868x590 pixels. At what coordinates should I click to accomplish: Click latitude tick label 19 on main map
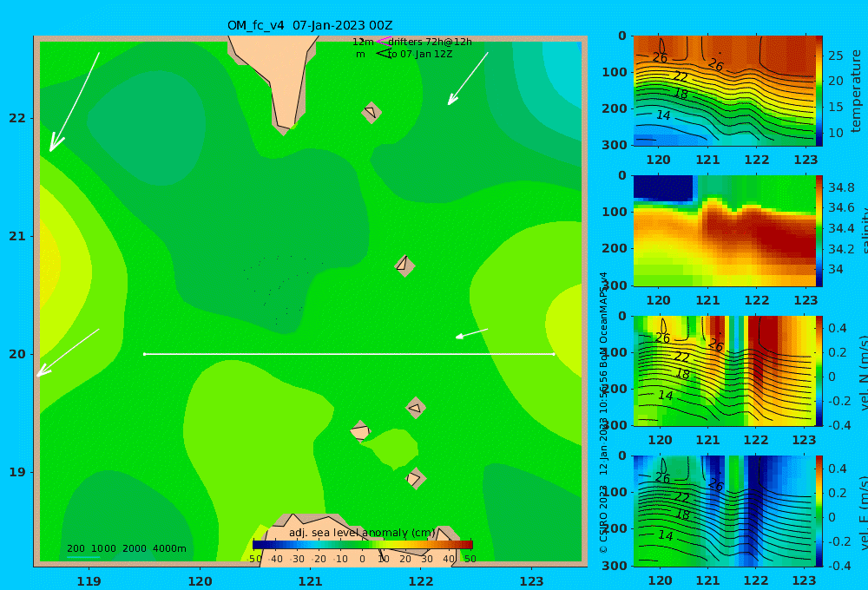[x=17, y=472]
